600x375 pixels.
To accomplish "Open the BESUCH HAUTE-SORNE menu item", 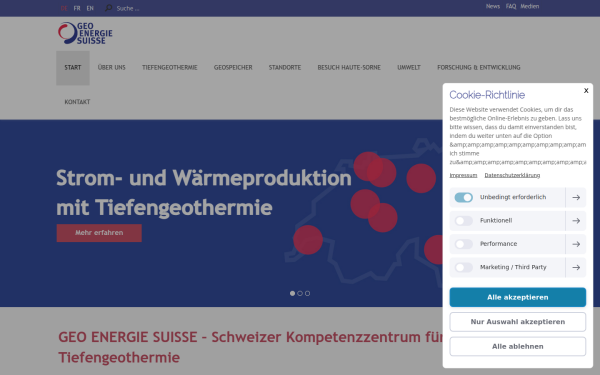I will tap(349, 68).
